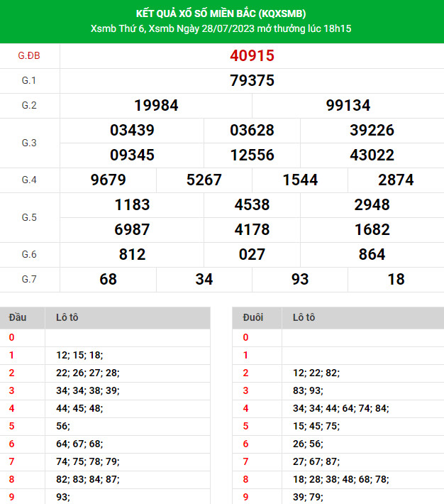Click seventh prize number 18
Viewport: 444px width, 504px height.
pyautogui.click(x=396, y=279)
